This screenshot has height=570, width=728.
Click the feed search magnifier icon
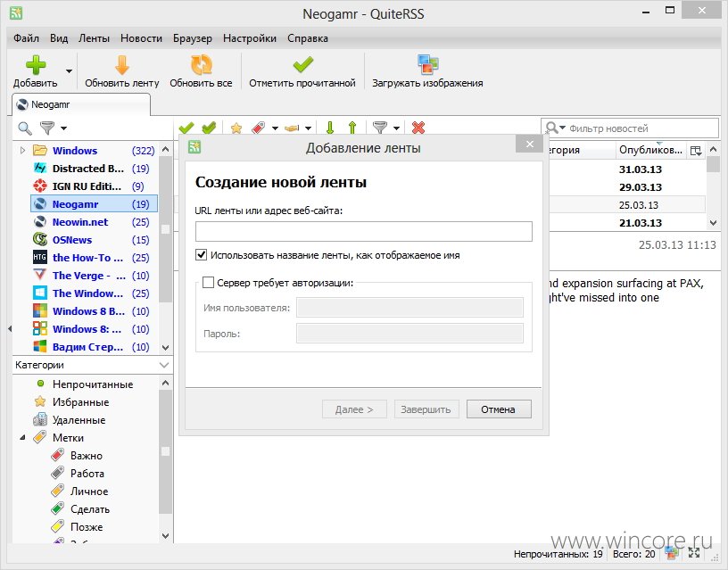[x=25, y=128]
